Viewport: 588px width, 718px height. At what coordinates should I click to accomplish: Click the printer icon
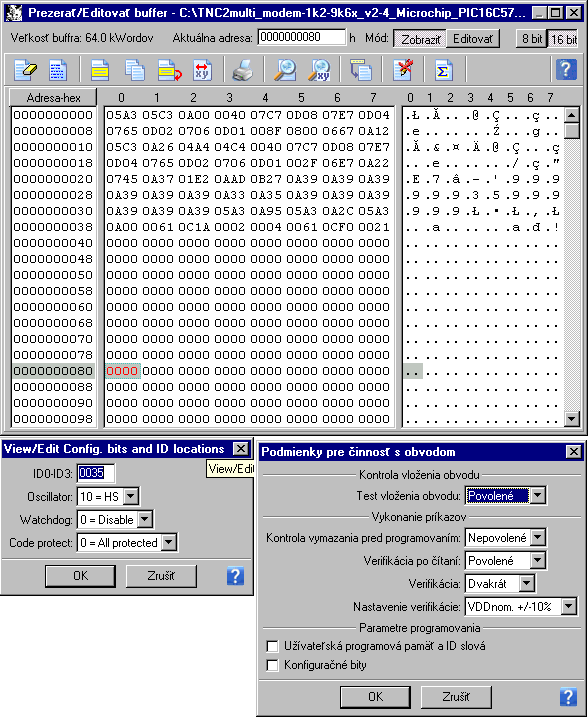242,70
